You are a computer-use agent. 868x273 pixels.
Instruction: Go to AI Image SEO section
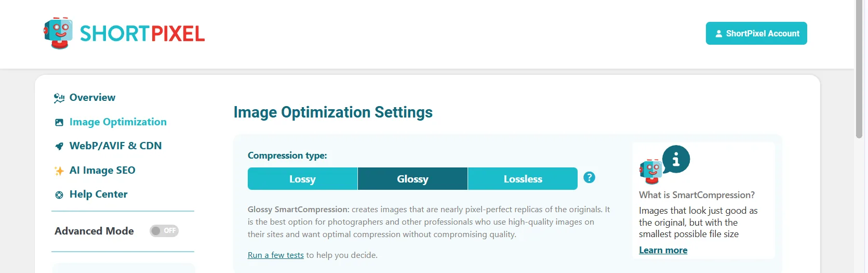click(102, 171)
